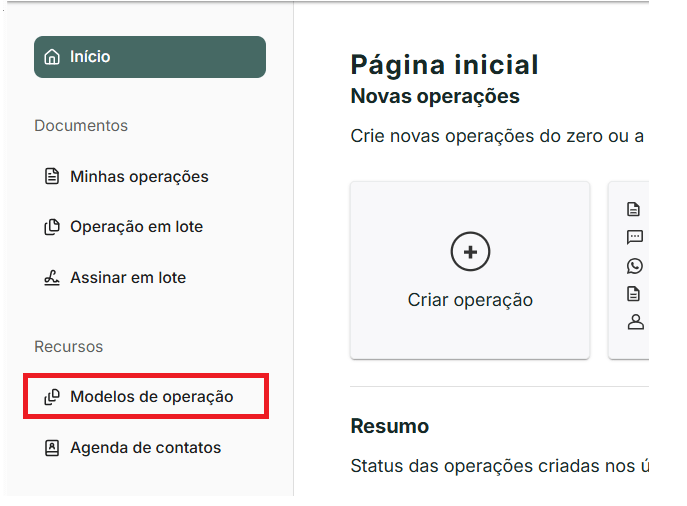Click the Página inicial heading
The width and height of the screenshot is (687, 506).
coord(444,65)
